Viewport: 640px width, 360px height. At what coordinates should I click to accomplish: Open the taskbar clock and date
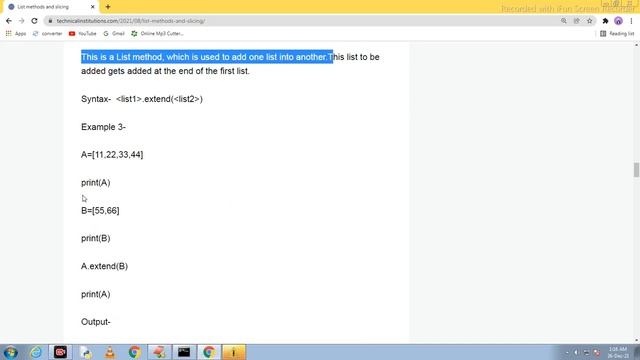pos(618,353)
